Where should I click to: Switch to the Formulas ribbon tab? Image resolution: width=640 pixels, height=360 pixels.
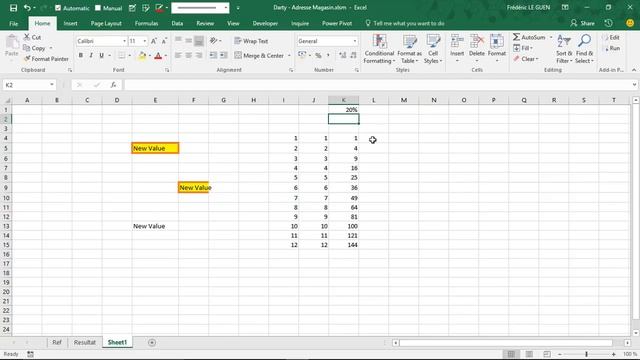[146, 24]
